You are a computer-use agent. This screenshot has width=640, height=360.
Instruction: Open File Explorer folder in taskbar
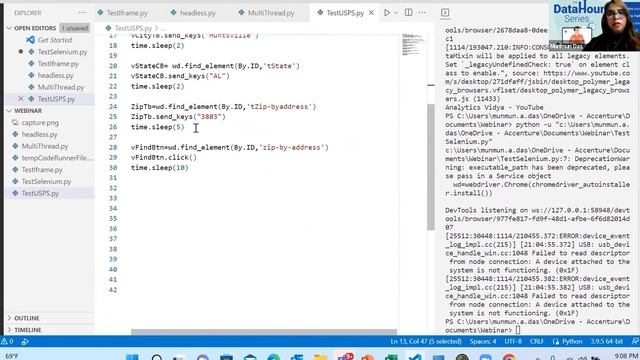pos(320,358)
